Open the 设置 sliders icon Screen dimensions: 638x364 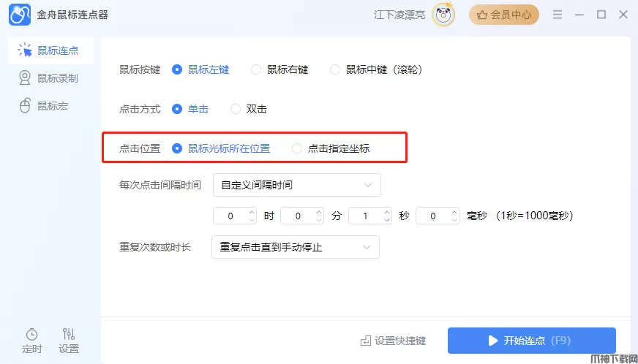tap(68, 334)
